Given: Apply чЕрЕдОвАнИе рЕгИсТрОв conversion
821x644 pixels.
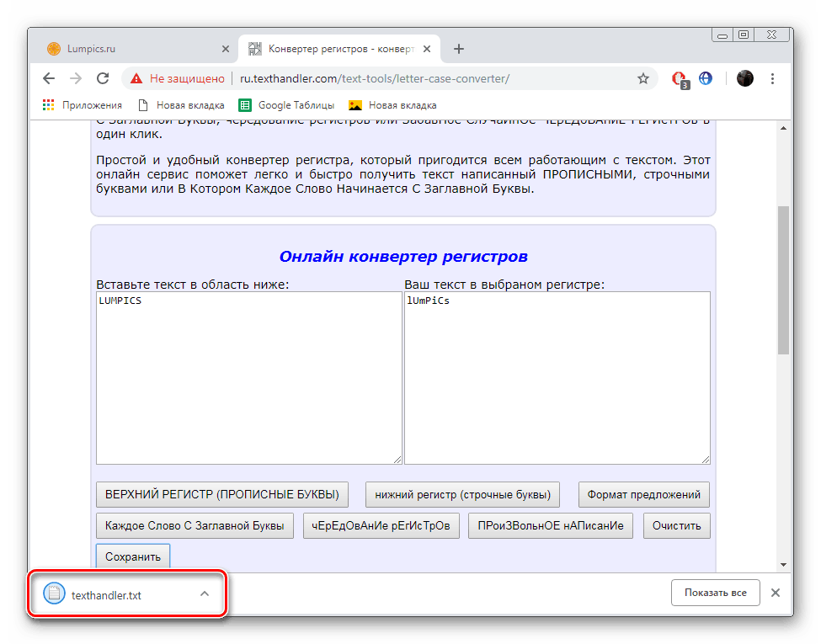Looking at the screenshot, I should (381, 525).
